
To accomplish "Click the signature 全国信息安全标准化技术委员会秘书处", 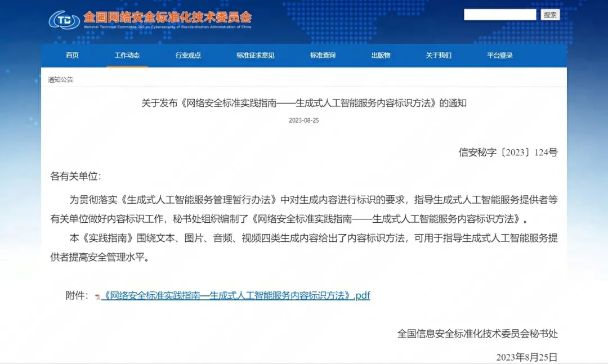I will click(x=477, y=334).
